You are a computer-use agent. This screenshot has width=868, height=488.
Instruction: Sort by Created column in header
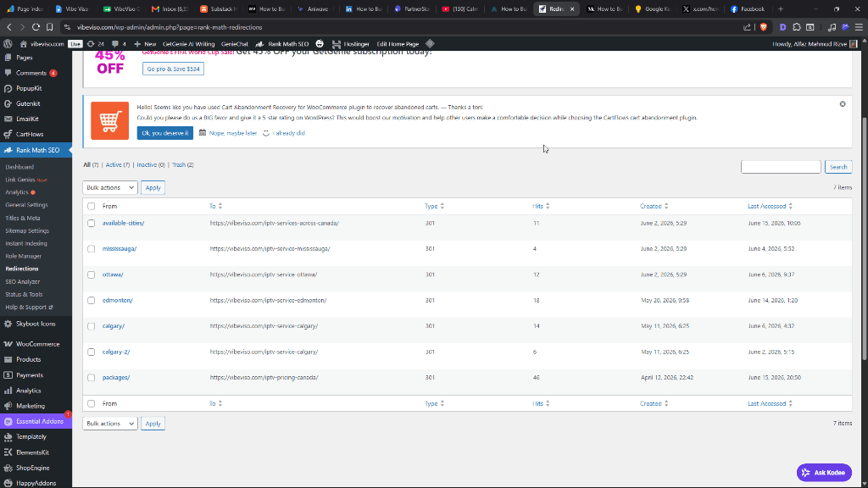[654, 206]
